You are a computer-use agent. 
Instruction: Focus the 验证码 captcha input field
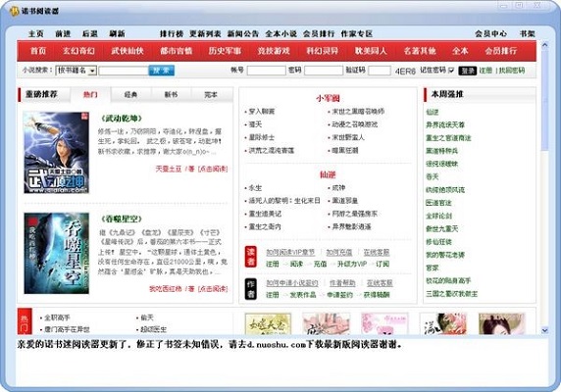(380, 71)
